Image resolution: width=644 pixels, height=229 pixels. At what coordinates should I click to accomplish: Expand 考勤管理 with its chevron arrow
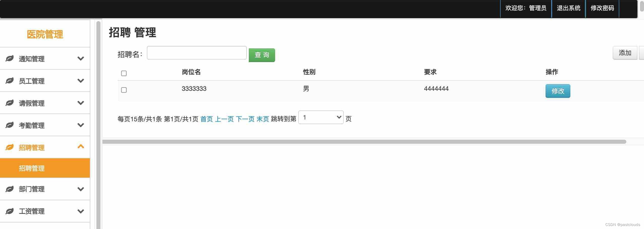[81, 125]
